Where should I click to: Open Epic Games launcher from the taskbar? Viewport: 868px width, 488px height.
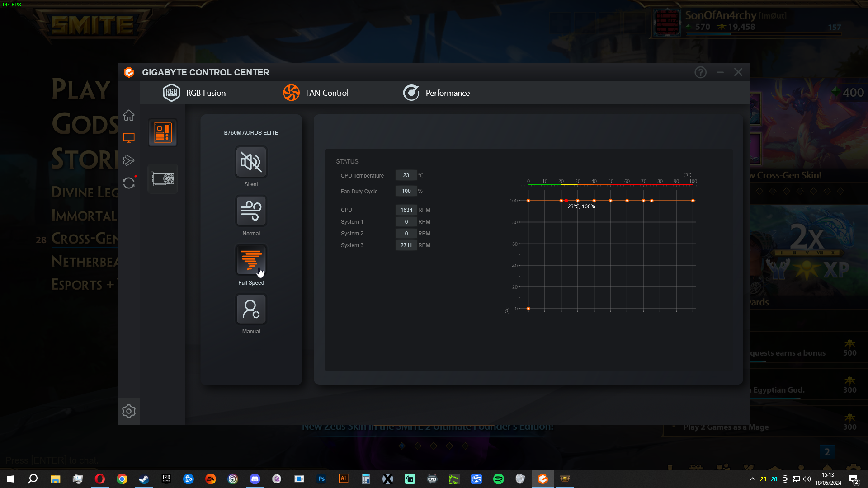[166, 479]
